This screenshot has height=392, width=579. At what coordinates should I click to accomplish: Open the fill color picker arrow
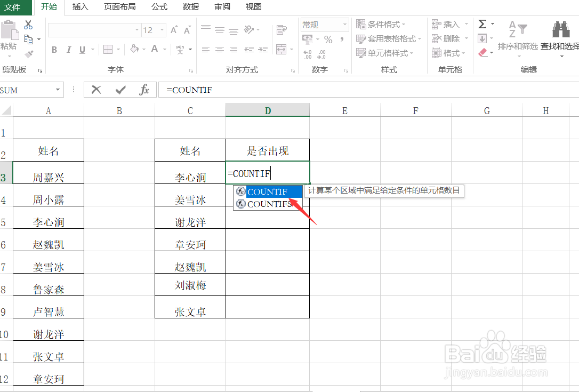click(143, 50)
